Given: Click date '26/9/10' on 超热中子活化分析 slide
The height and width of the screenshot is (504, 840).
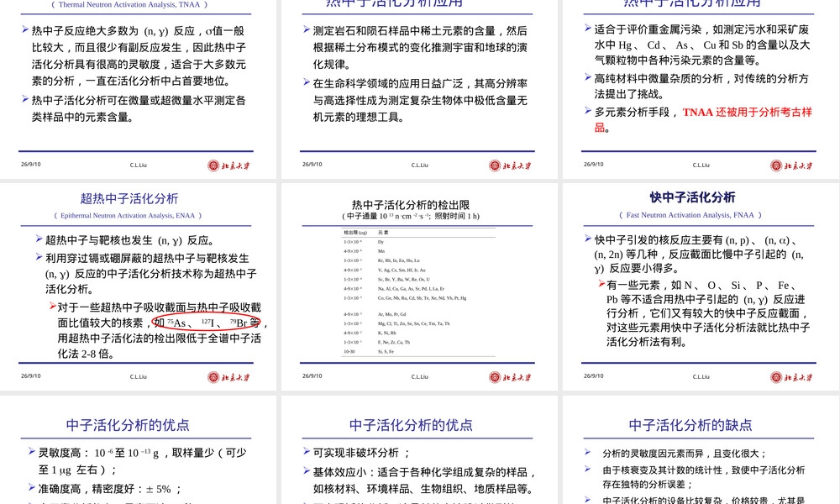Looking at the screenshot, I should click(x=30, y=376).
